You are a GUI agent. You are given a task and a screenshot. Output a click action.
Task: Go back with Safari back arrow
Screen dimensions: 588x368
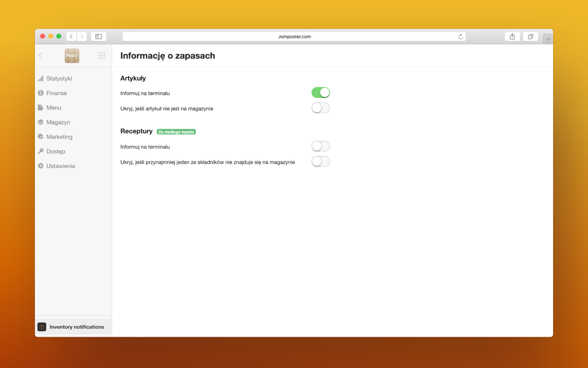[71, 36]
